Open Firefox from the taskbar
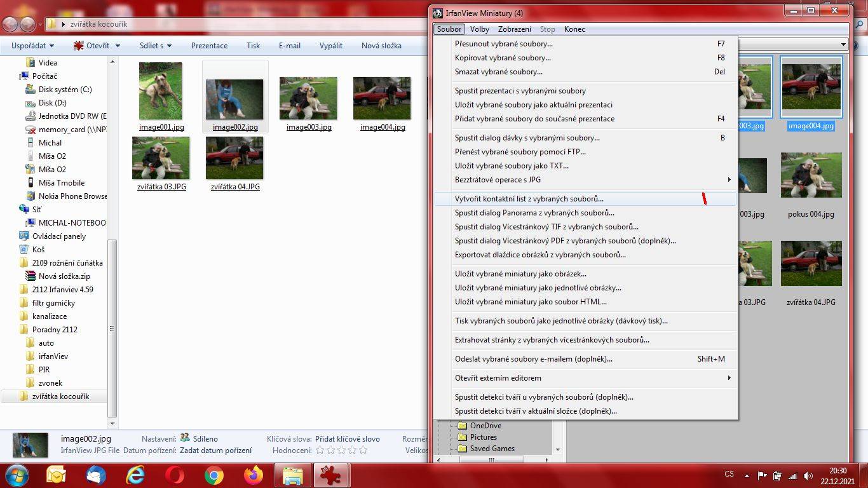Screen dimensions: 868x488 [253, 475]
